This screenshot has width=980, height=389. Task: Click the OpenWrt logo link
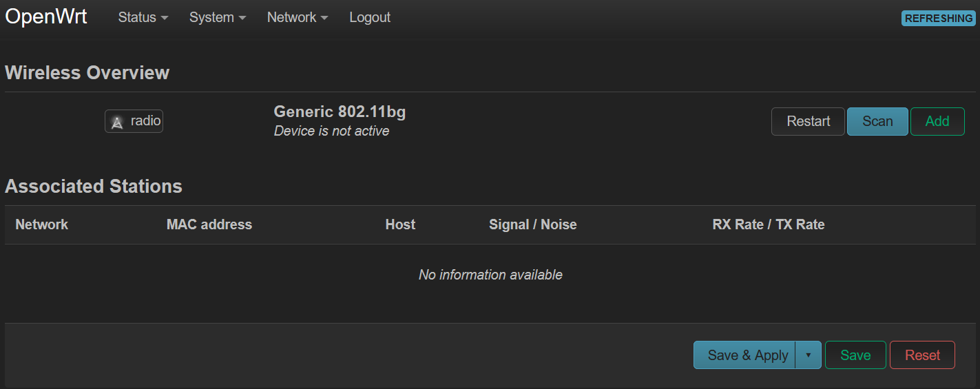(x=46, y=17)
